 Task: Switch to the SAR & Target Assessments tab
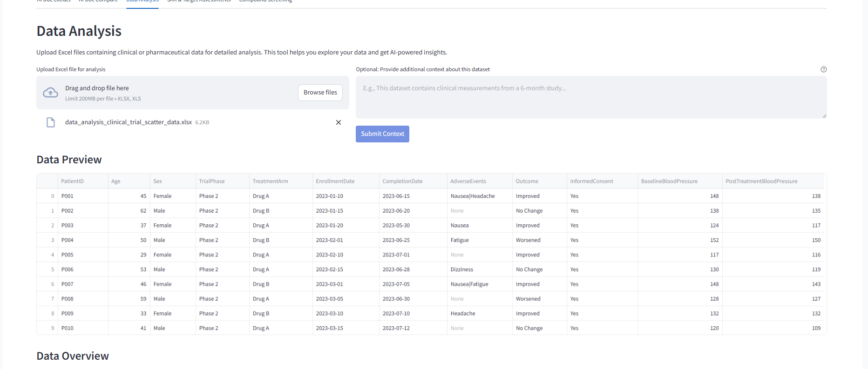[x=199, y=1]
